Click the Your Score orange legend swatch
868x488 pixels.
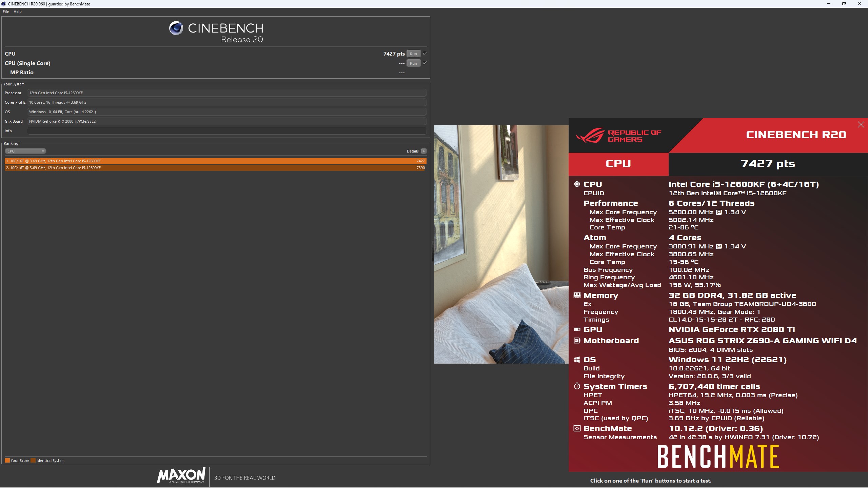pos(7,461)
